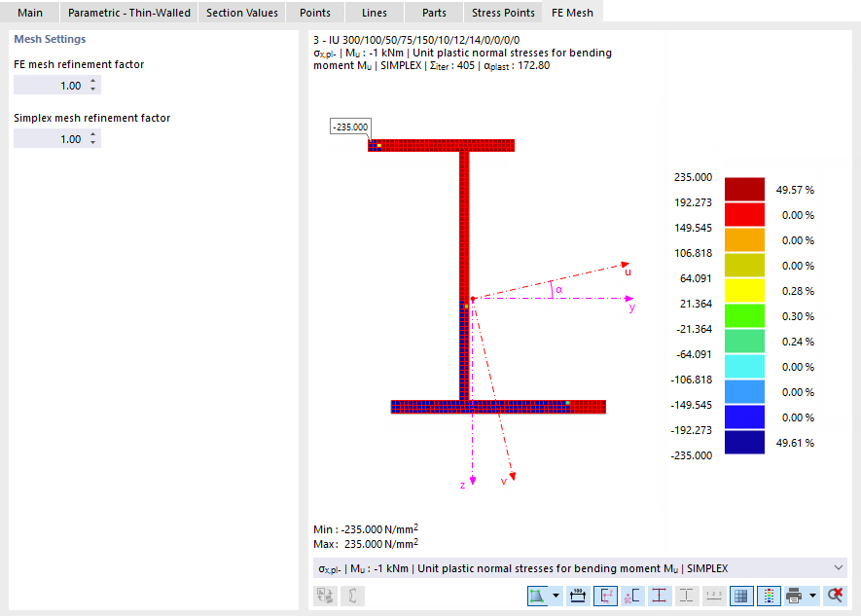
Task: Click the z axis label
Action: pos(463,485)
